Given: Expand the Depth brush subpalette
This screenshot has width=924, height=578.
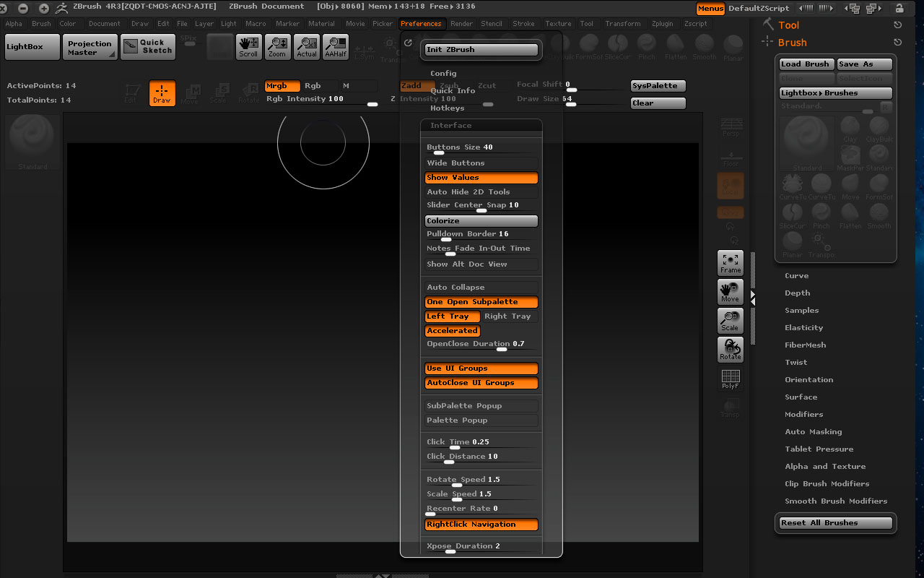Looking at the screenshot, I should (x=797, y=293).
